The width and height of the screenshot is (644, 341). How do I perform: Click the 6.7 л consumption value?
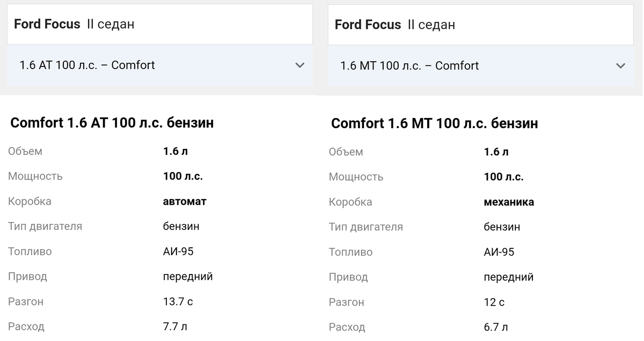pos(495,327)
